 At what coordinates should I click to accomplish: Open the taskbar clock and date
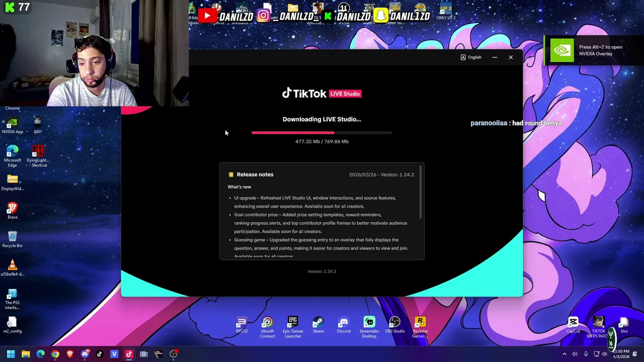click(621, 354)
